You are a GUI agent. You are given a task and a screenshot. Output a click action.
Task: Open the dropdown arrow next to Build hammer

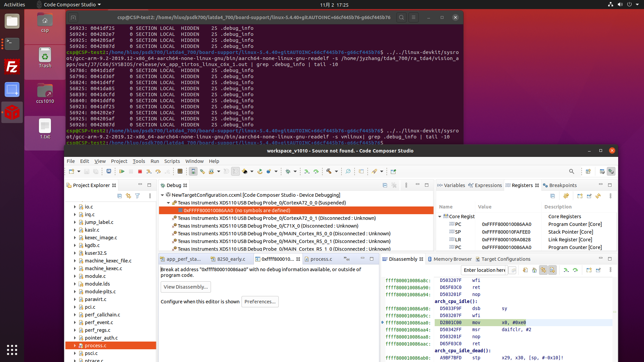336,171
